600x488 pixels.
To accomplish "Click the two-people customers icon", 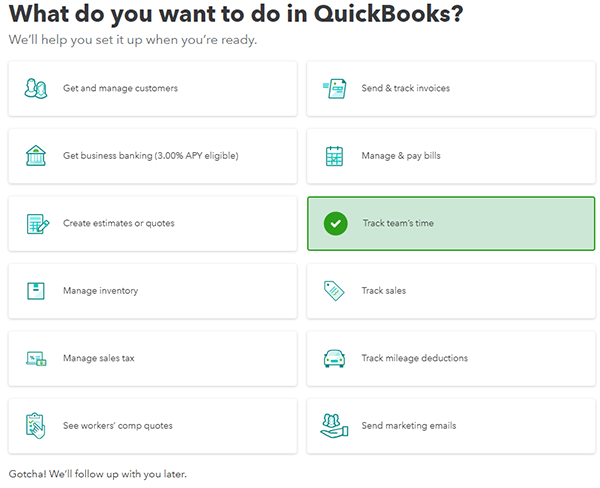I will 36,88.
